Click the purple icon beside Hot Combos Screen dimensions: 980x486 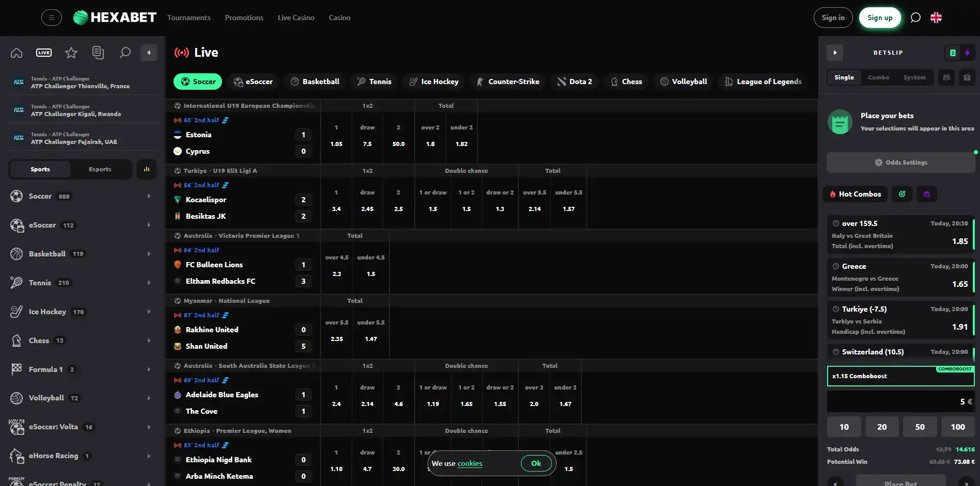pyautogui.click(x=927, y=194)
